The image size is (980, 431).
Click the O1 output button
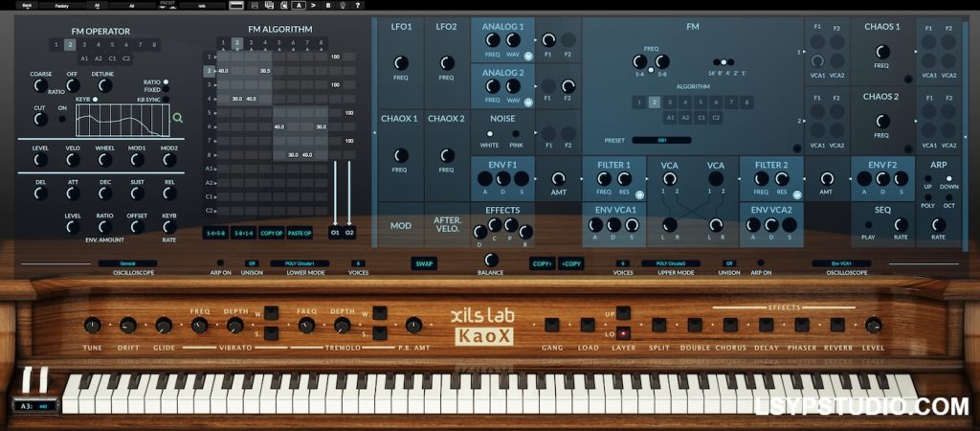335,233
